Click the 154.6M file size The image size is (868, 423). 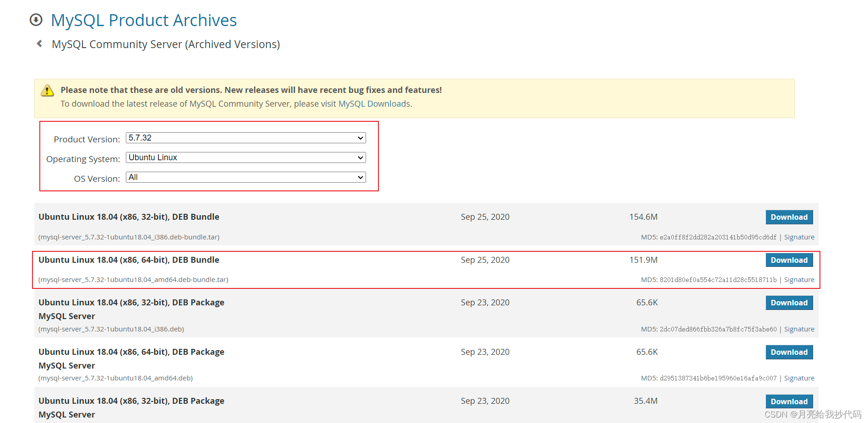pos(643,217)
